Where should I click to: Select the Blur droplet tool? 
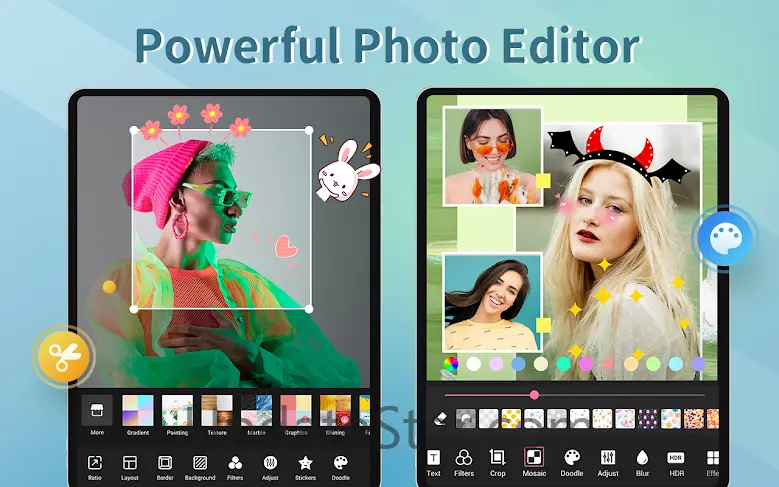(x=642, y=463)
